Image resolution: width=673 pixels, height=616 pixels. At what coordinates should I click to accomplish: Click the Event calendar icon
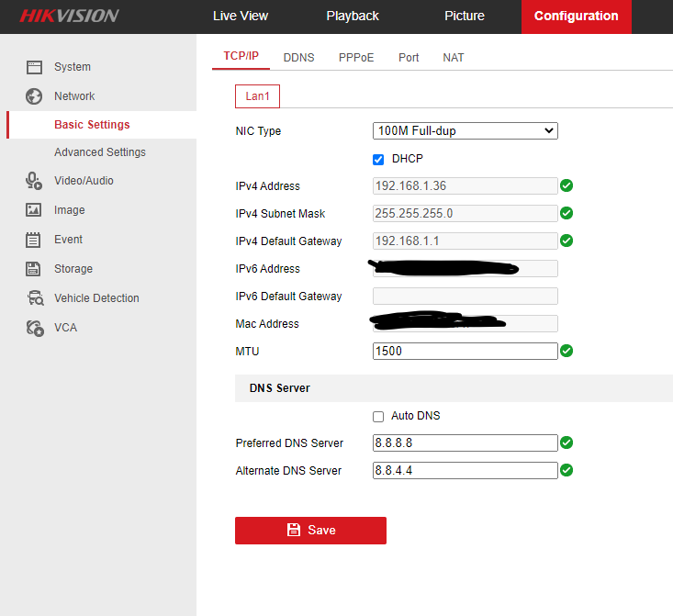(x=34, y=240)
